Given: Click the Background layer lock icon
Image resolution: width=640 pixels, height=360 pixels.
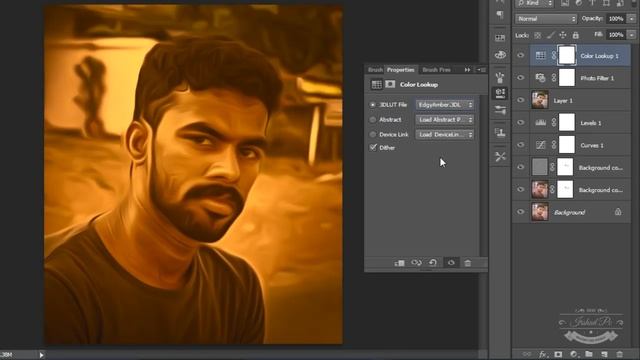Looking at the screenshot, I should (618, 211).
